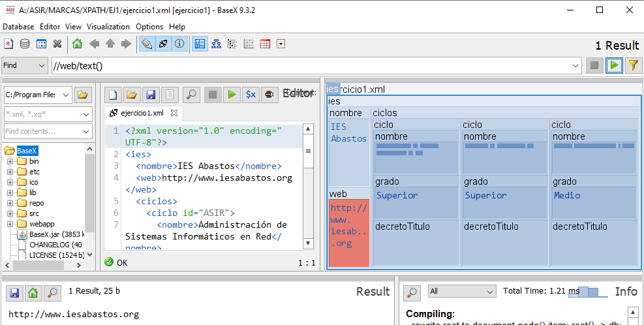This screenshot has width=644, height=325.
Task: Click the red web node in map
Action: pyautogui.click(x=349, y=233)
